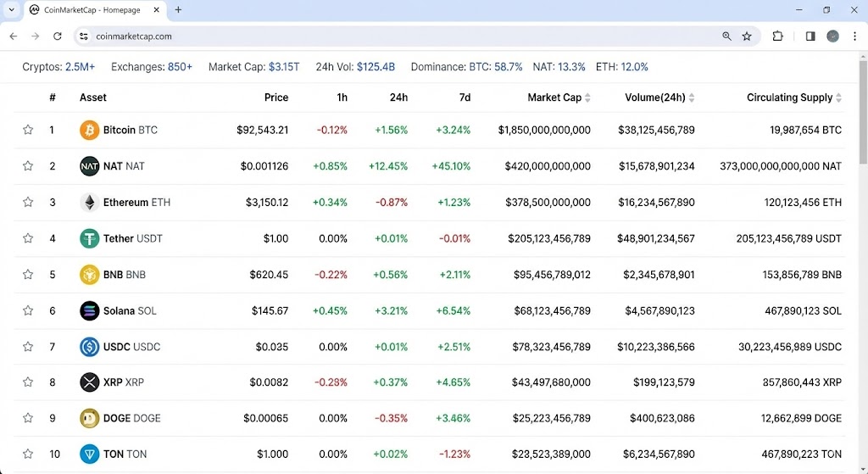This screenshot has height=474, width=868.
Task: Open the Exchanges 850+ link
Action: point(152,67)
